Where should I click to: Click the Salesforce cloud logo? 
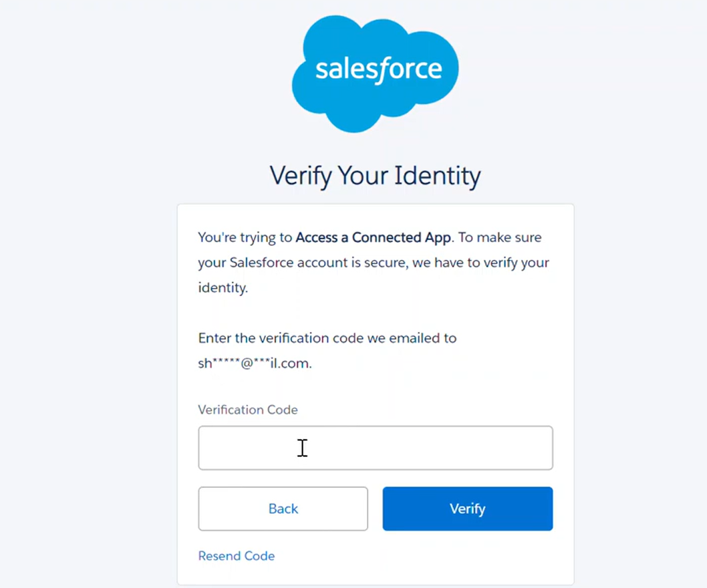pyautogui.click(x=375, y=74)
